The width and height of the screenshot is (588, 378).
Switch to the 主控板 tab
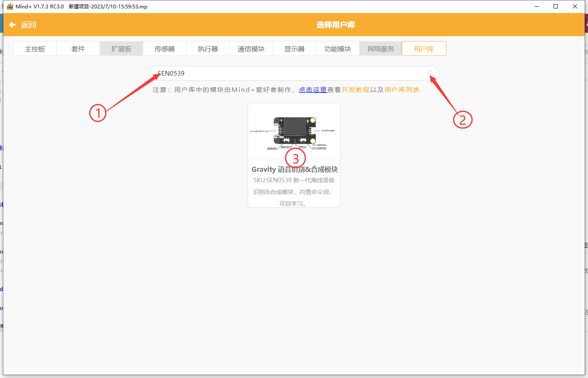point(35,49)
